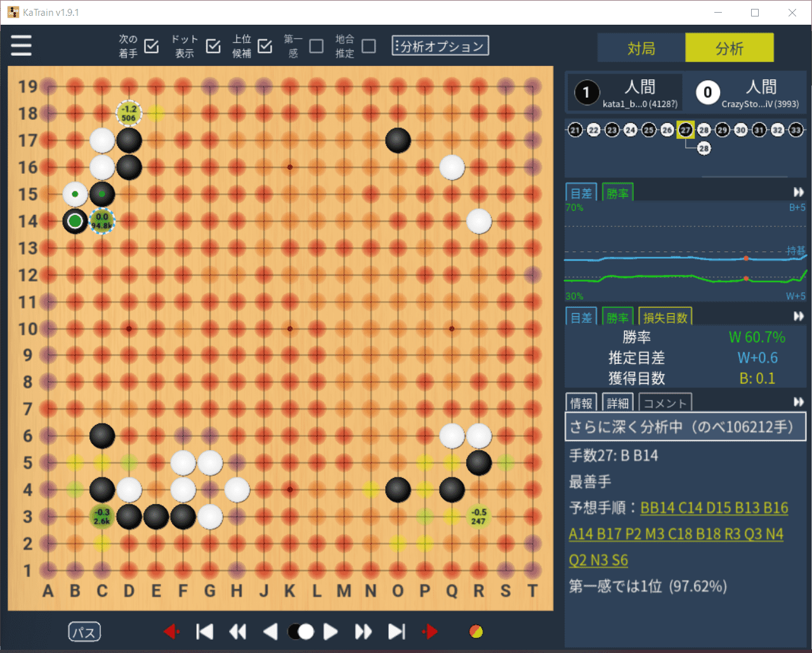Collapse the graph panel arrow
The width and height of the screenshot is (812, 653).
799,192
